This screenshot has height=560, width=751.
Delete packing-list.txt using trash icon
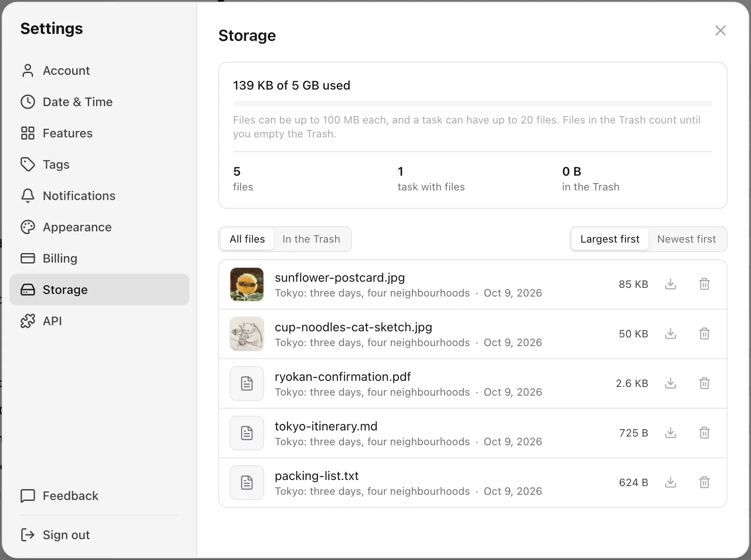coord(704,483)
